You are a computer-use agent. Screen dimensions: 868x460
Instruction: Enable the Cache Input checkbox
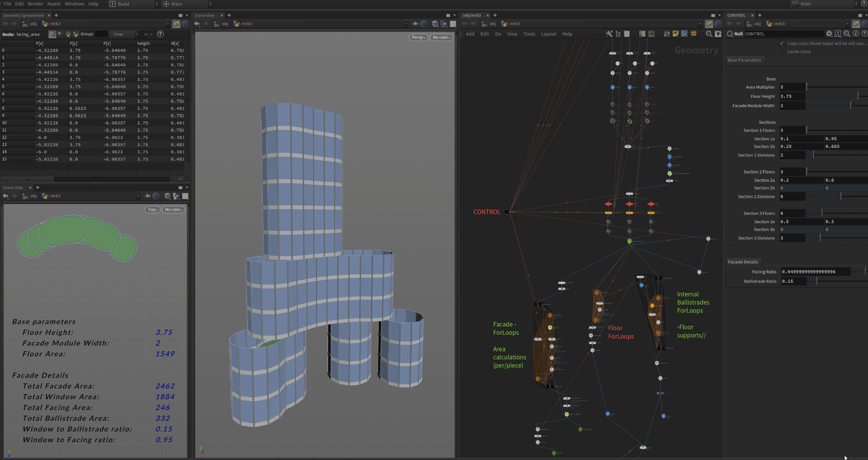[x=782, y=51]
